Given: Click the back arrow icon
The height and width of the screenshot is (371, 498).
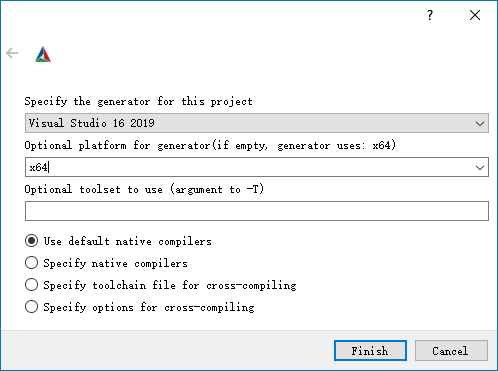Looking at the screenshot, I should pyautogui.click(x=12, y=53).
